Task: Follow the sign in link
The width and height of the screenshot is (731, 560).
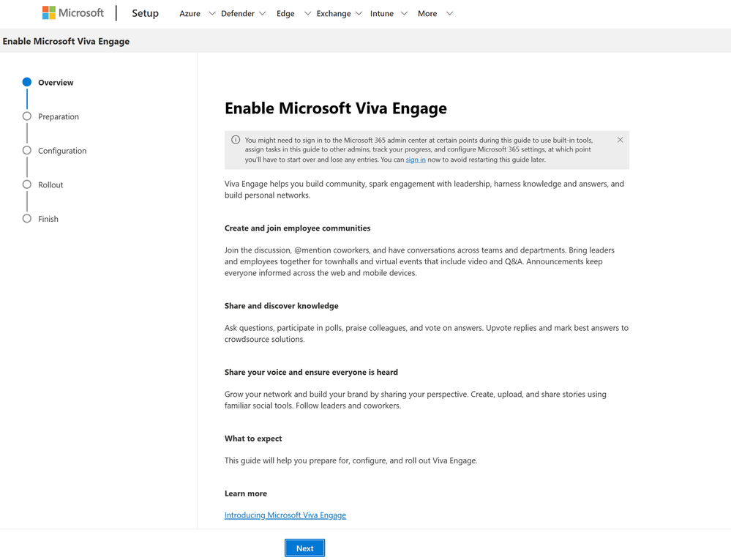Action: pos(416,160)
